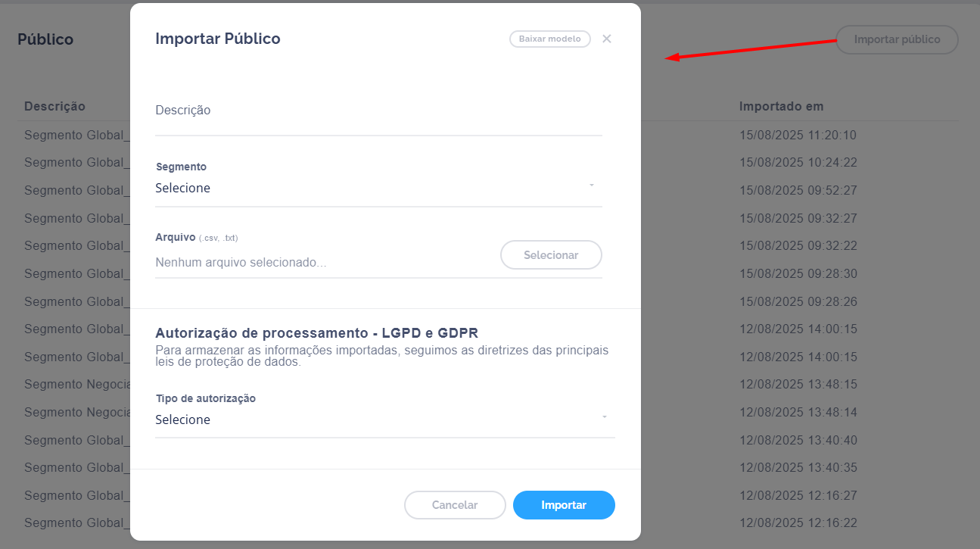The width and height of the screenshot is (980, 549).
Task: Sort by the Descrição column header
Action: pos(54,107)
